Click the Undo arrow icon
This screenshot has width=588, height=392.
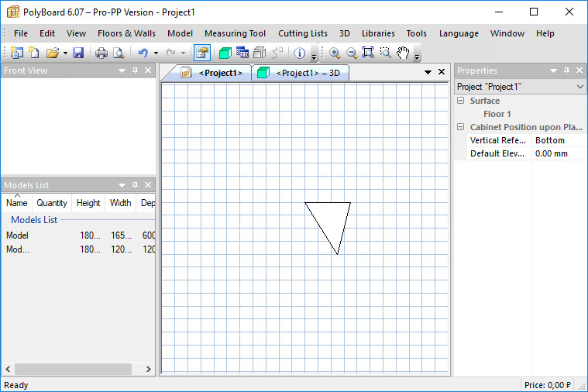point(143,53)
